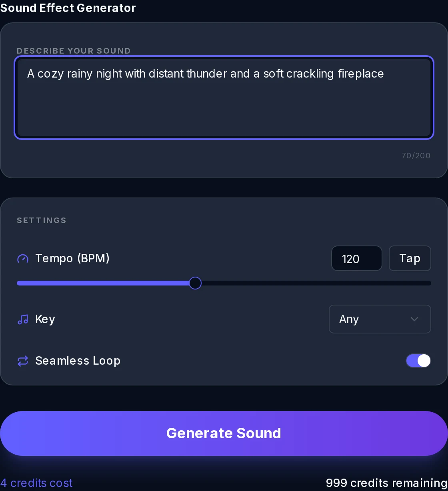Click the Tap tempo button
Image resolution: width=448 pixels, height=491 pixels.
click(410, 258)
